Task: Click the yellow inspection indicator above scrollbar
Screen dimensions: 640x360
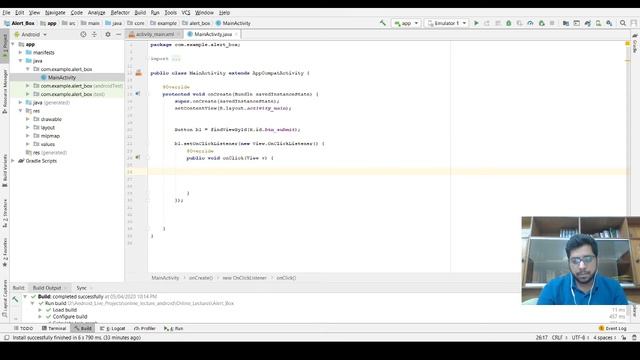Action: point(628,43)
